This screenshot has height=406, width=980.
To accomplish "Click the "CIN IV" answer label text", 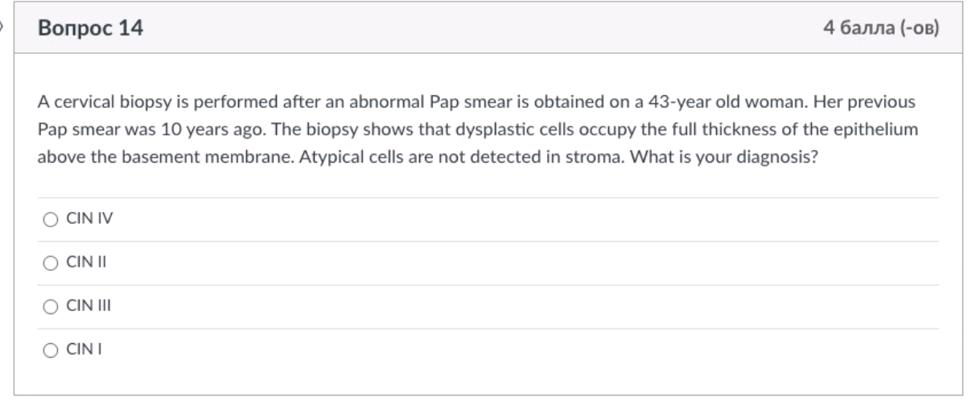I will click(82, 219).
